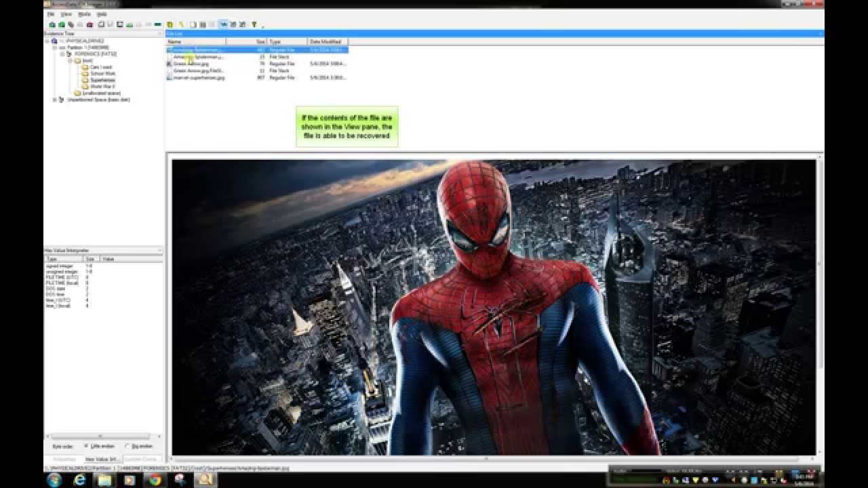Close the Evidence Tree panel
This screenshot has width=868, height=488.
point(161,33)
